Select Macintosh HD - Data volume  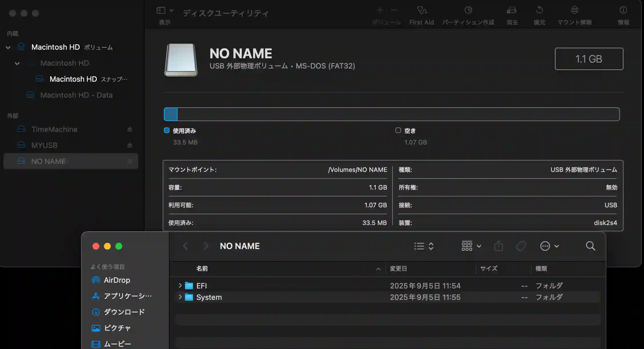(70, 95)
